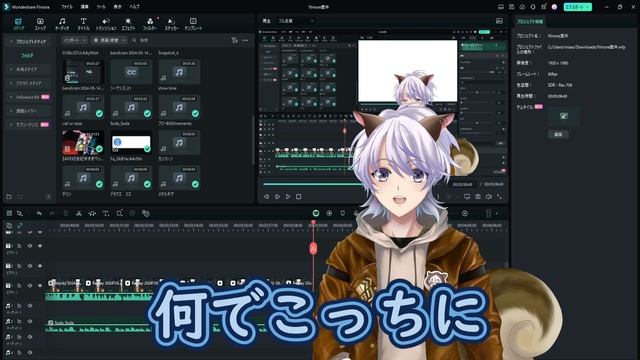Open the Export button dropdown arrow

[x=588, y=7]
